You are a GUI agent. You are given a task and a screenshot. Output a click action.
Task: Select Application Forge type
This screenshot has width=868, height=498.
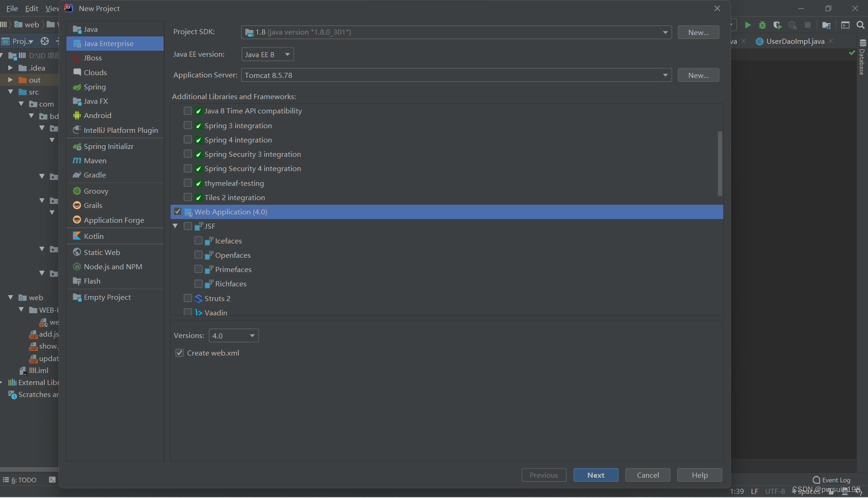115,220
